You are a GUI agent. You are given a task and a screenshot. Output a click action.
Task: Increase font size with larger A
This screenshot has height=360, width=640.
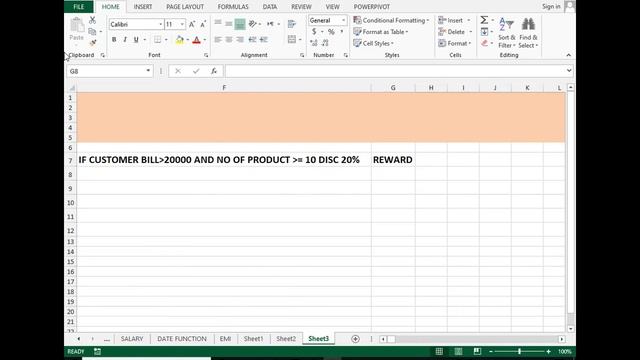click(192, 24)
